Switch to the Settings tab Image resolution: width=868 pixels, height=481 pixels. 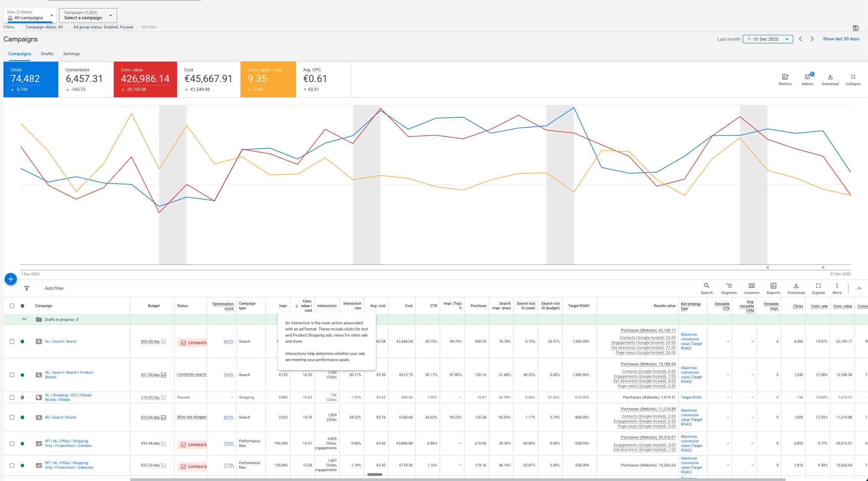(x=71, y=54)
